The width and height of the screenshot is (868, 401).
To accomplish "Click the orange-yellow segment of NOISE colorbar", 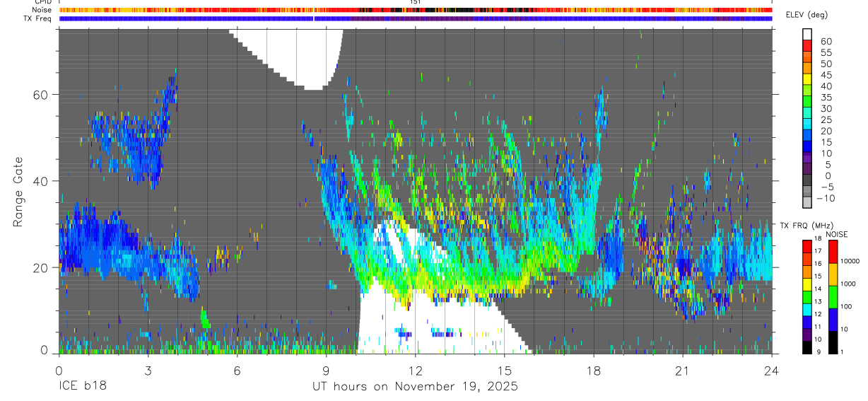I will 833,274.
